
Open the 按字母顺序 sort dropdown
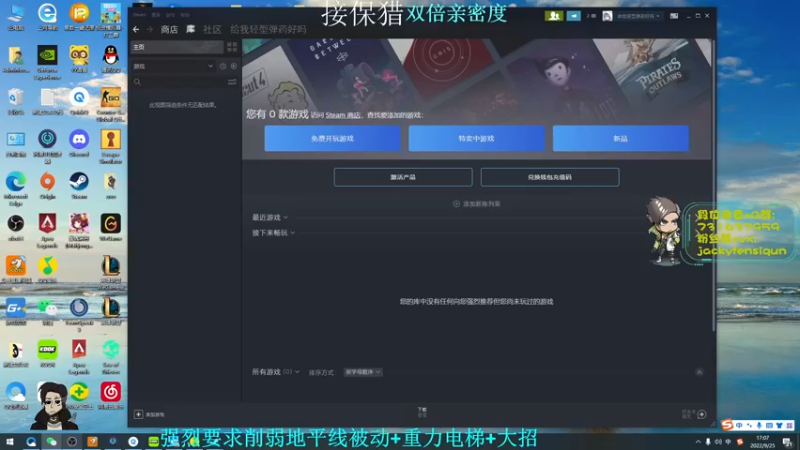363,372
